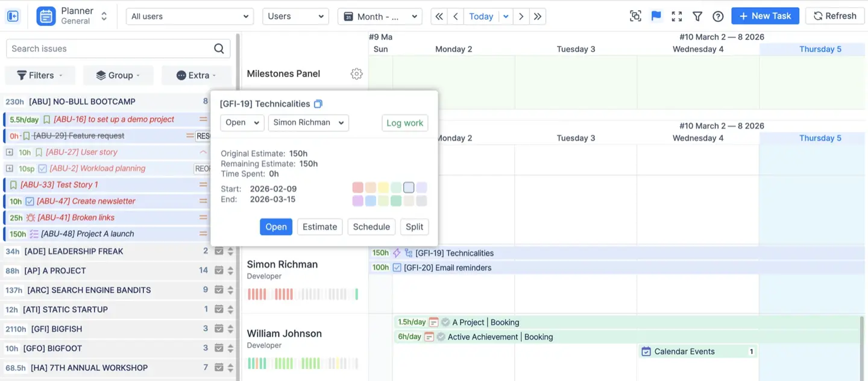Create a task with New Task button
Viewport: 868px width, 381px height.
pos(765,16)
